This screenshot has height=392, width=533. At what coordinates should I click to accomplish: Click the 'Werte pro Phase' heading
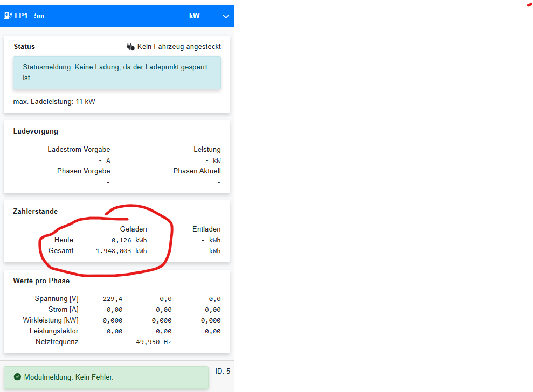(x=41, y=281)
